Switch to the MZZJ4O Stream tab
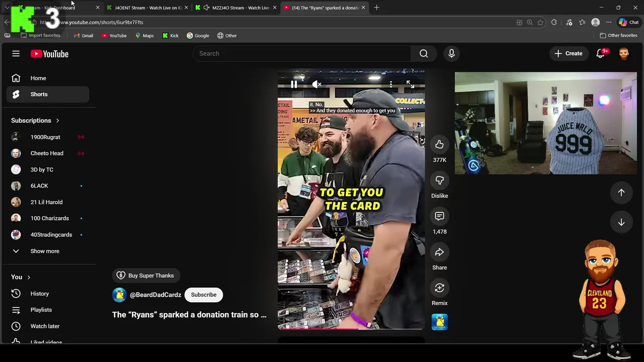Screen dimensions: 644x362 pos(236,8)
